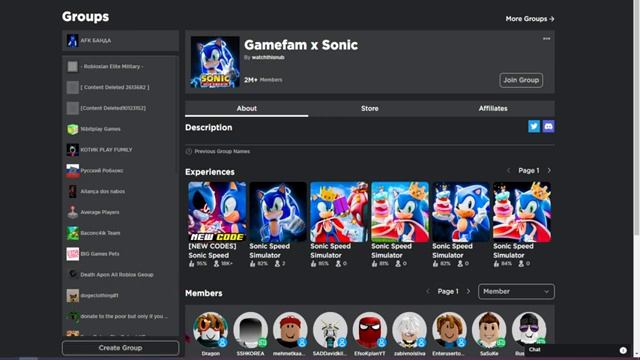
Task: Open the Enteruserto member avatar
Action: (449, 329)
